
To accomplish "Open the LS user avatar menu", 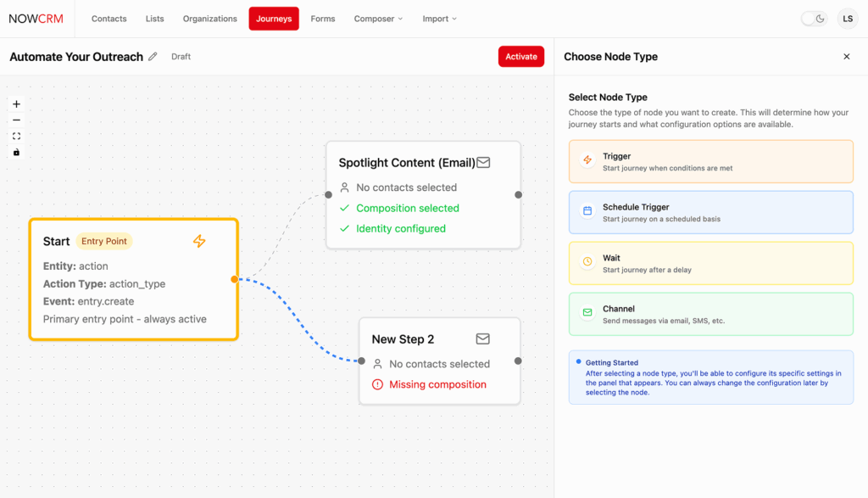I will 848,19.
